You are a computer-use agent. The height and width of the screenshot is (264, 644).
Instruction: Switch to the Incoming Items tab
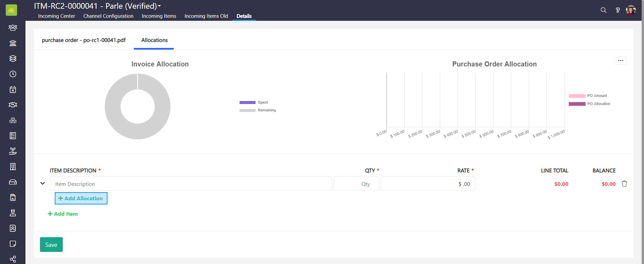(159, 16)
